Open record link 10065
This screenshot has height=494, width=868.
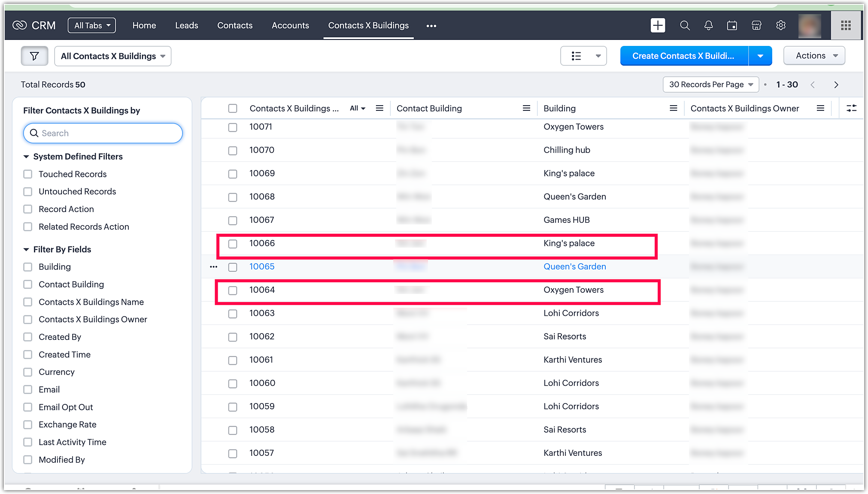(262, 267)
